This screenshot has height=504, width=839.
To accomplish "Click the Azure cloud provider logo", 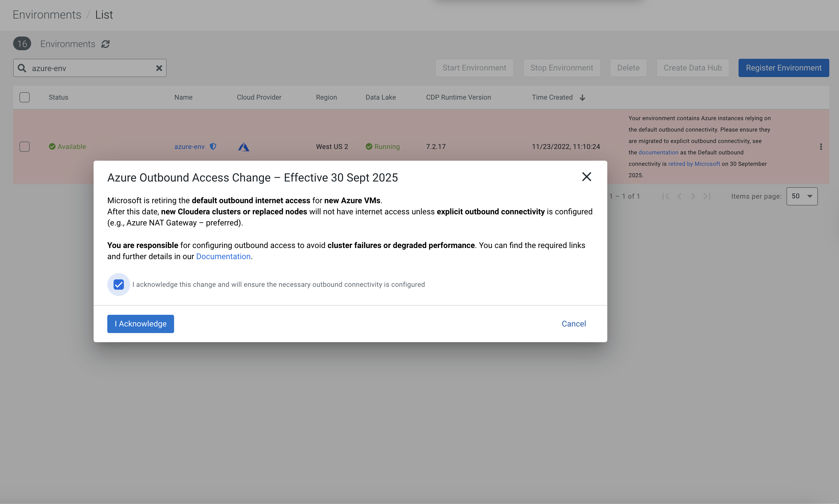I will [243, 147].
